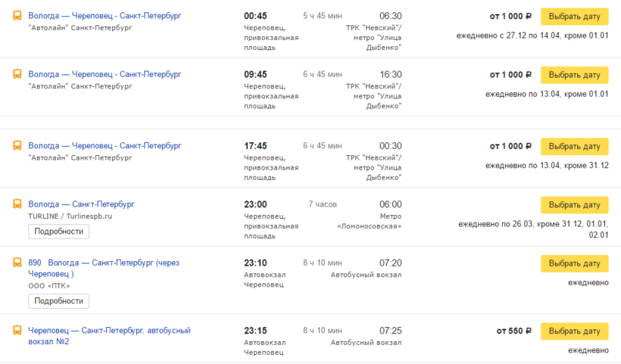
Task: Choose a date for the 17:45 bus
Action: pos(575,146)
